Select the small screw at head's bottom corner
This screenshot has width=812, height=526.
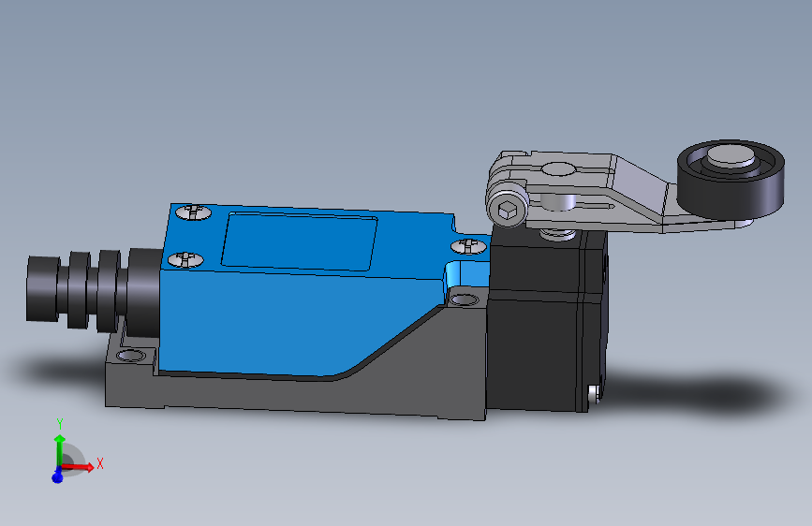point(595,395)
